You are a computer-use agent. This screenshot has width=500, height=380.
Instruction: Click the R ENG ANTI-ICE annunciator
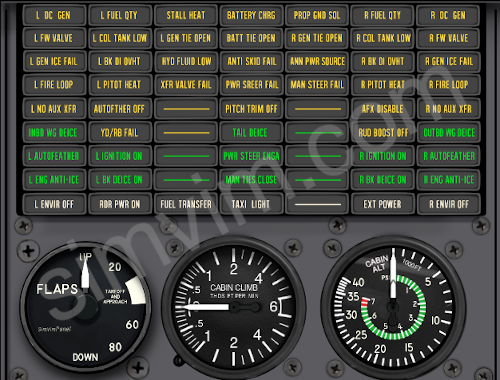(448, 180)
